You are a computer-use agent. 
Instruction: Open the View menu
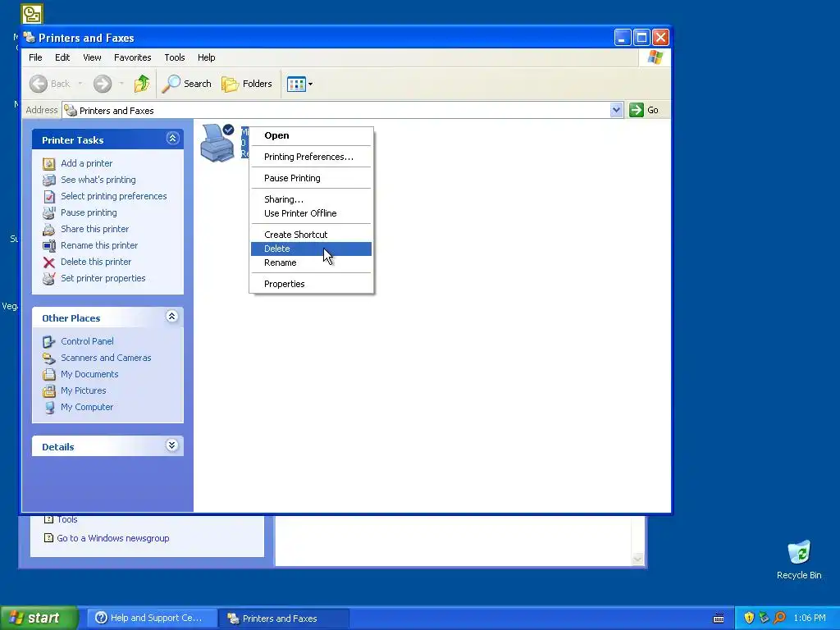[92, 57]
